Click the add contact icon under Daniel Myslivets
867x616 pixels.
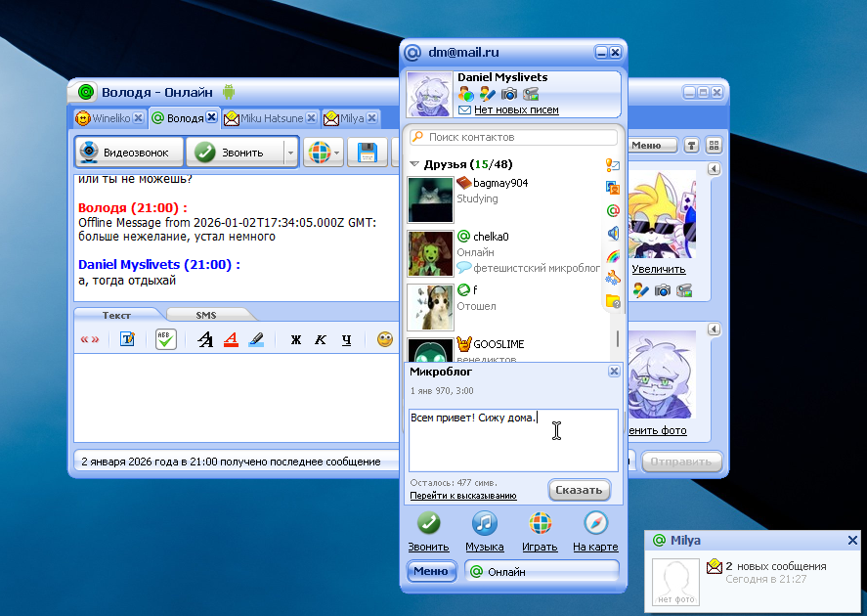tap(465, 94)
